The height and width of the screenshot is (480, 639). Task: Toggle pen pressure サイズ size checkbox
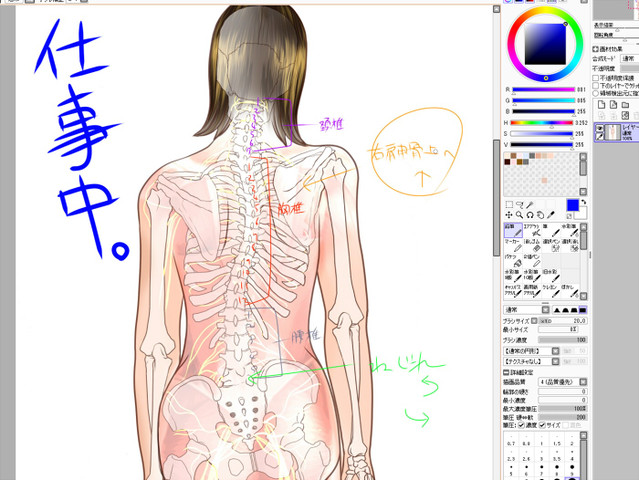[x=542, y=425]
